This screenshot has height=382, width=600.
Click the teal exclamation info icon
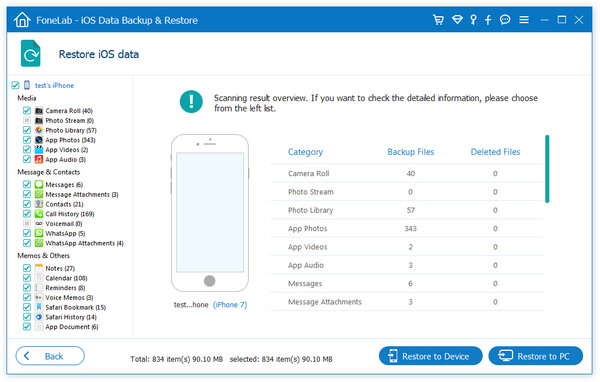tap(191, 101)
